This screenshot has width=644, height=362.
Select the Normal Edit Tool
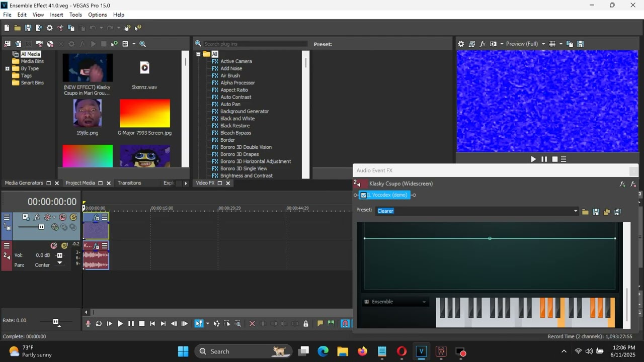(x=199, y=324)
